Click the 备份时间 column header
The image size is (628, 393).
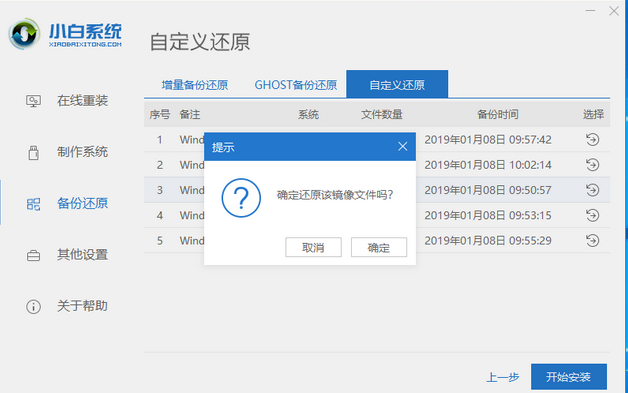pos(497,115)
